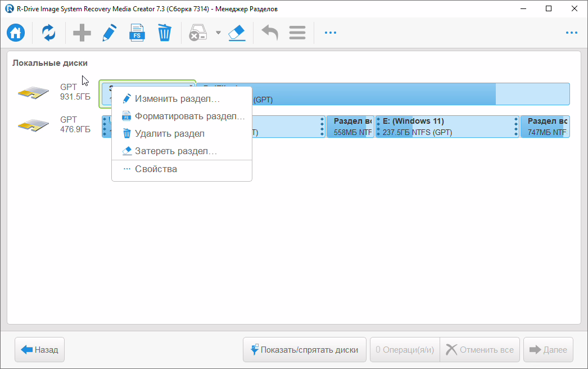Click 'Показать/спрятать диски' button

pos(304,349)
